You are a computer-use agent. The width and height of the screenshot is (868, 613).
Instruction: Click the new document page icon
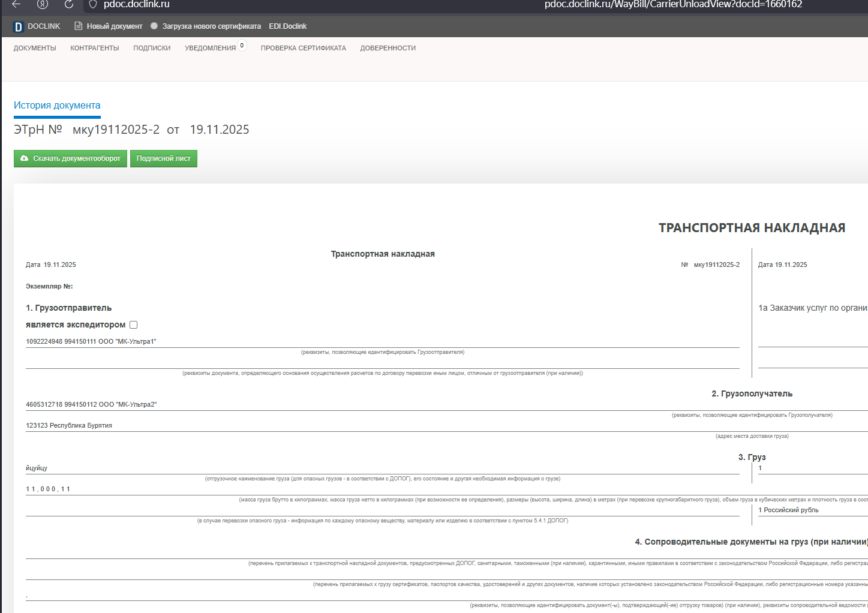78,26
